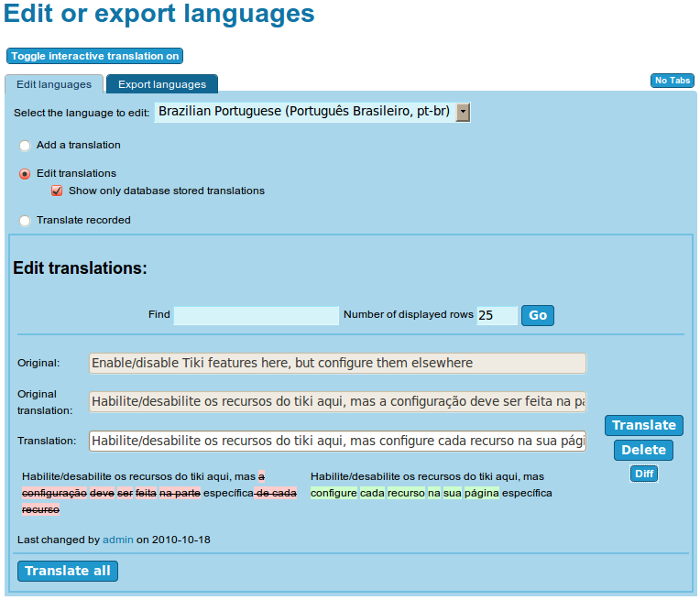
Task: Click the Translate button beside the fields
Action: (x=643, y=425)
